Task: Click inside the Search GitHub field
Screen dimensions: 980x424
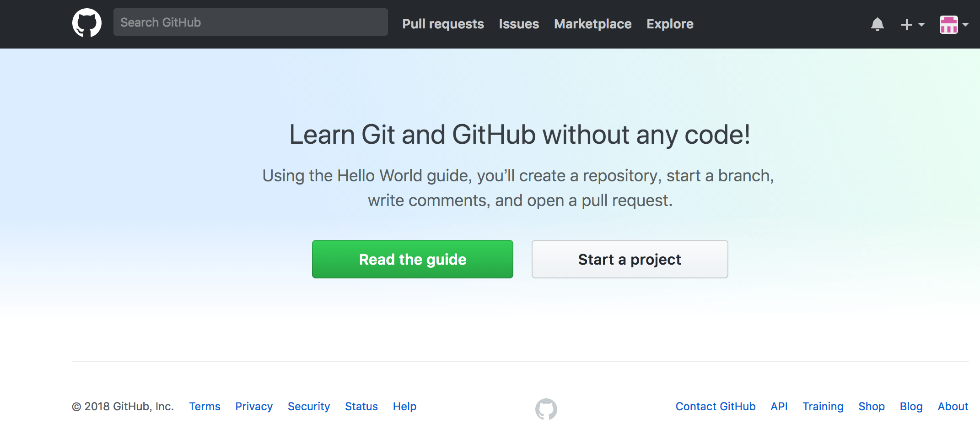Action: tap(250, 22)
